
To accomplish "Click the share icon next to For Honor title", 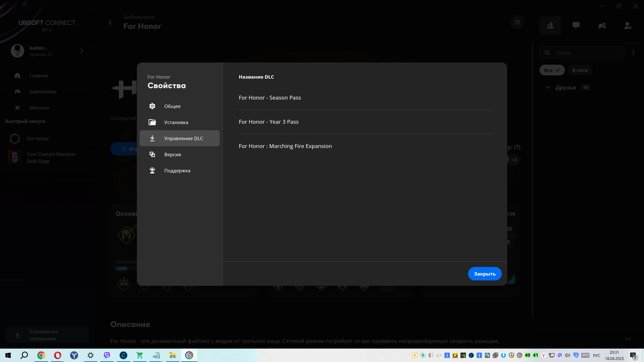I will click(x=517, y=22).
